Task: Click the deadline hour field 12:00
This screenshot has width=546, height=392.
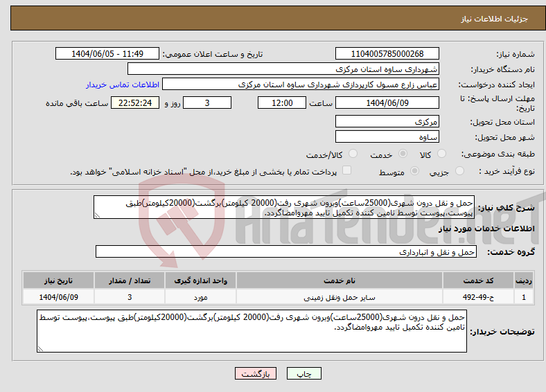Action: point(282,103)
